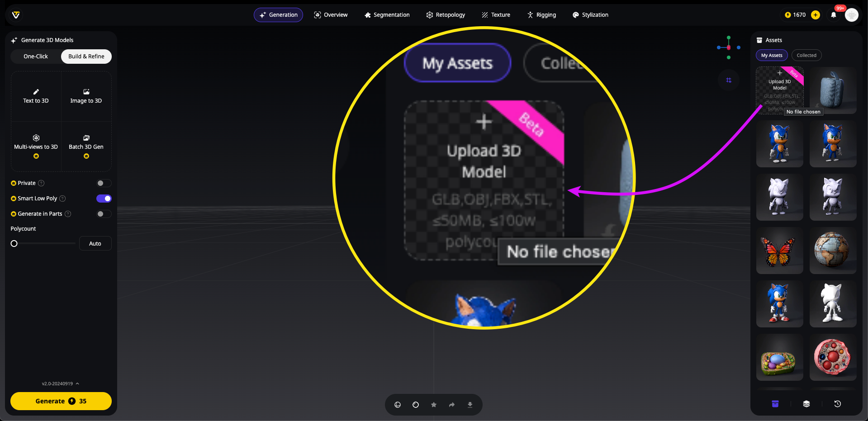The height and width of the screenshot is (421, 868).
Task: Switch to the Segmentation tab
Action: pyautogui.click(x=387, y=15)
